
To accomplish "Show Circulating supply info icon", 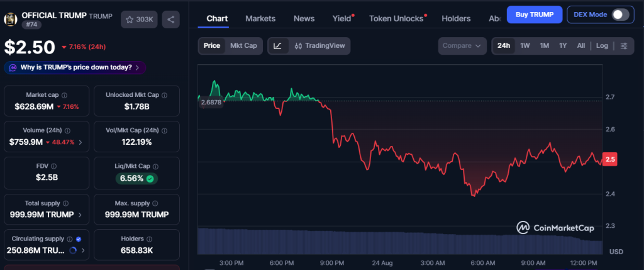I will coord(70,239).
